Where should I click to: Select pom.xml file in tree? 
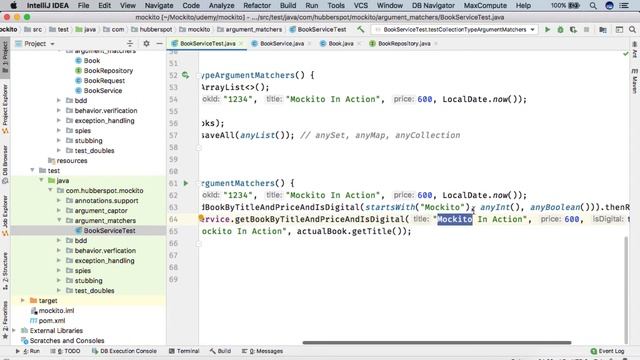point(51,320)
